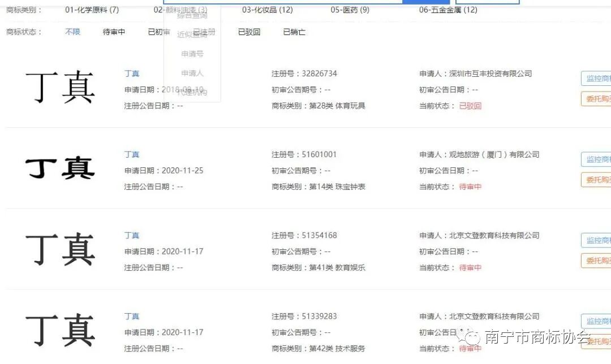Open the 丁真 trademark filed on 2020-11-25
The height and width of the screenshot is (364, 611).
131,154
